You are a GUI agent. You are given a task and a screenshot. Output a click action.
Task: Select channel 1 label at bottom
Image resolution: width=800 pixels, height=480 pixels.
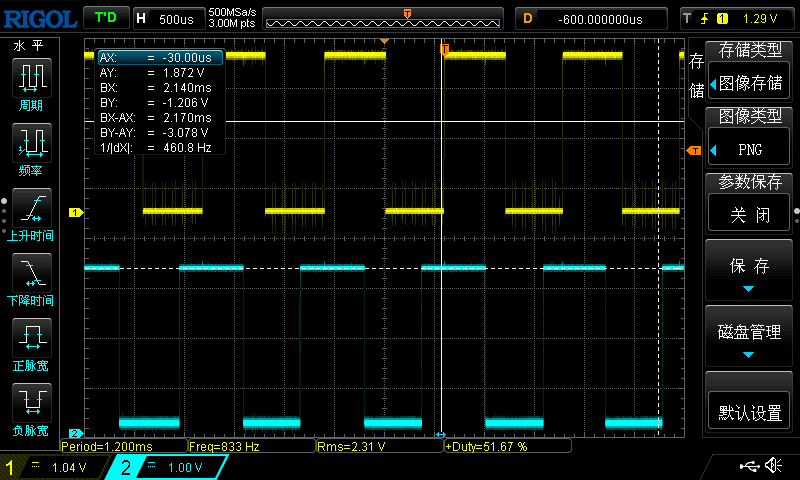(9, 467)
